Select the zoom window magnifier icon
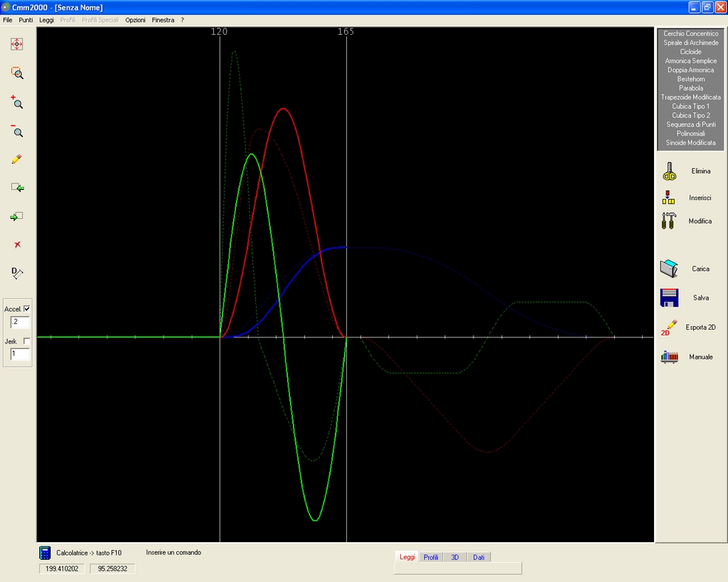This screenshot has height=582, width=728. (x=17, y=73)
